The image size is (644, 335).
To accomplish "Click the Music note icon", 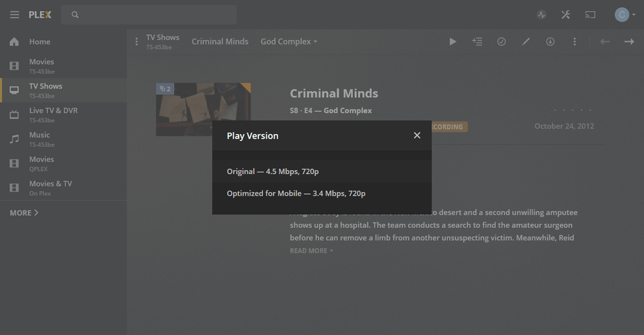I will tap(14, 139).
